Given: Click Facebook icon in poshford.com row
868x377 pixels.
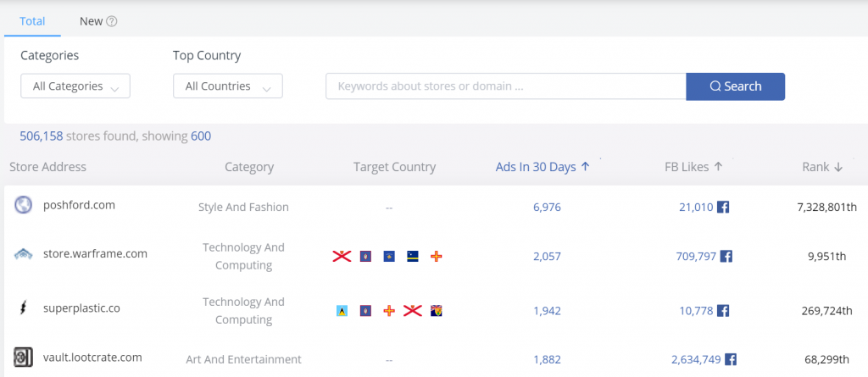Looking at the screenshot, I should point(723,207).
